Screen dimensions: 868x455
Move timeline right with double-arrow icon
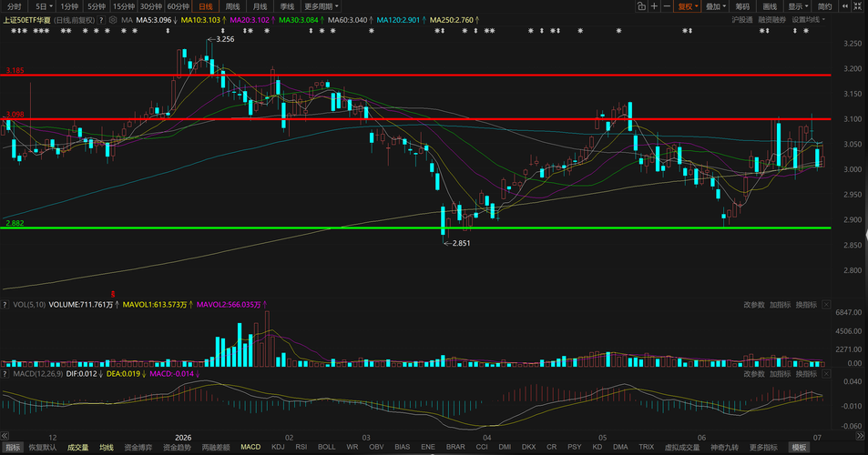[860, 436]
